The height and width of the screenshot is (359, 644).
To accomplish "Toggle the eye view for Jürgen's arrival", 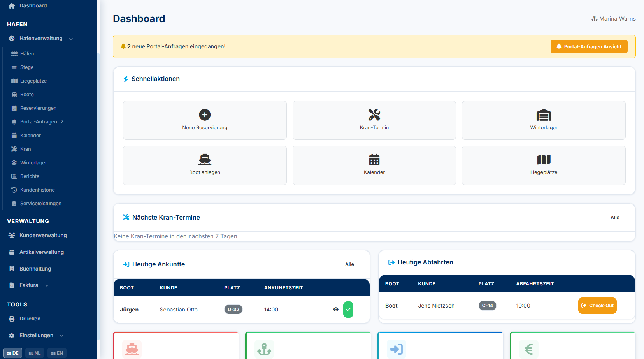I will (335, 310).
